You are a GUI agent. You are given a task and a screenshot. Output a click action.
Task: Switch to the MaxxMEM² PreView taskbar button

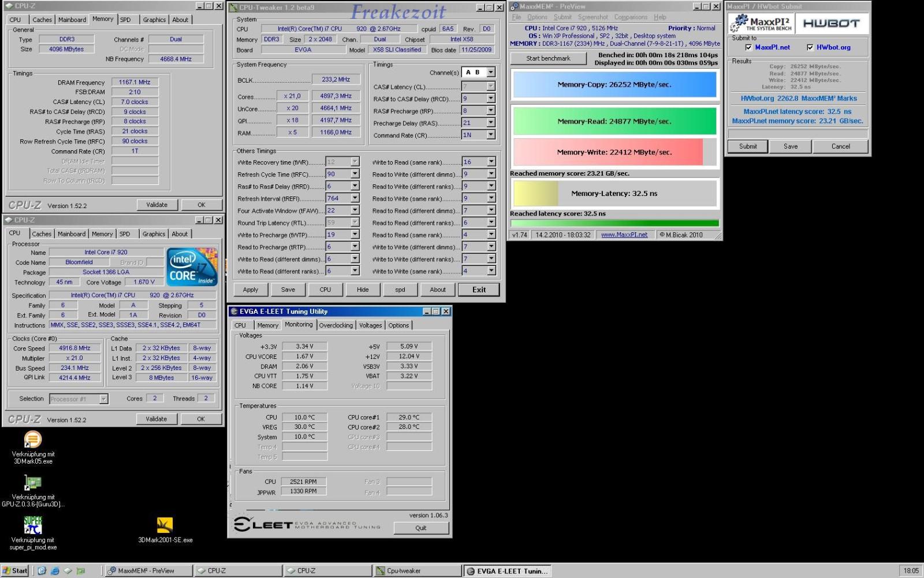tap(148, 570)
